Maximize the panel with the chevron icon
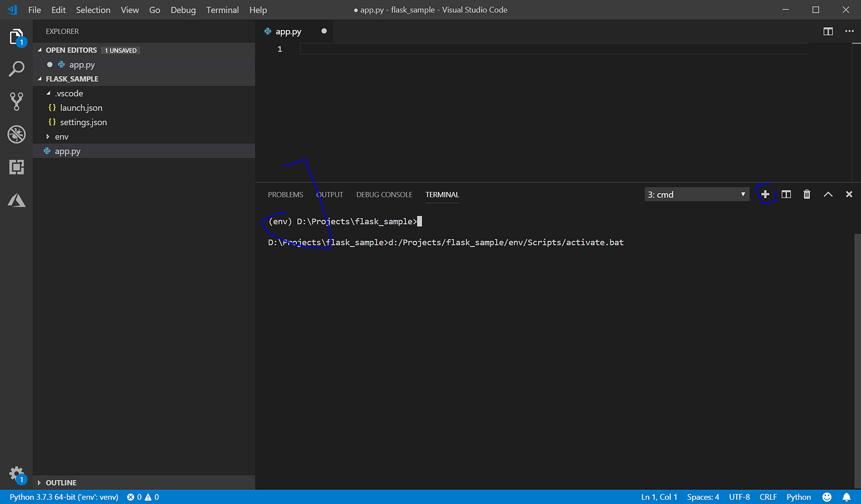 [828, 194]
